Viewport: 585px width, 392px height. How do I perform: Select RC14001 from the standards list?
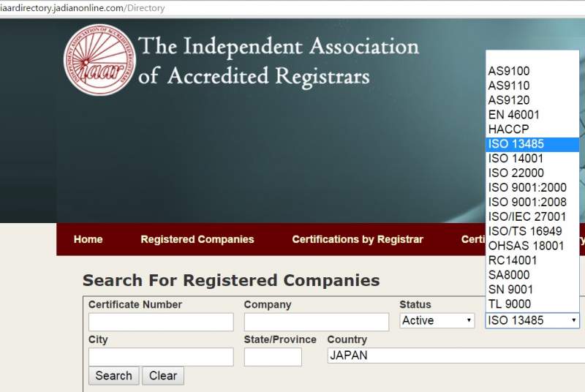532,260
